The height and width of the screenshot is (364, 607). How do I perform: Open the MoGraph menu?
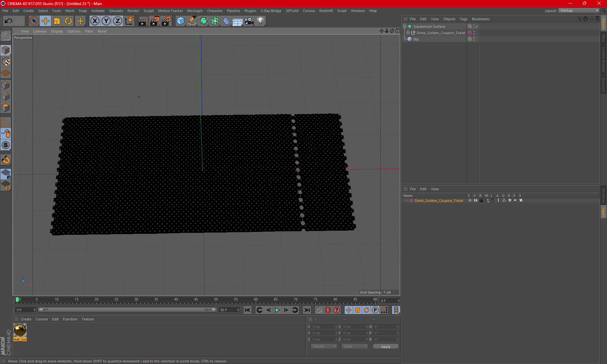coord(195,11)
